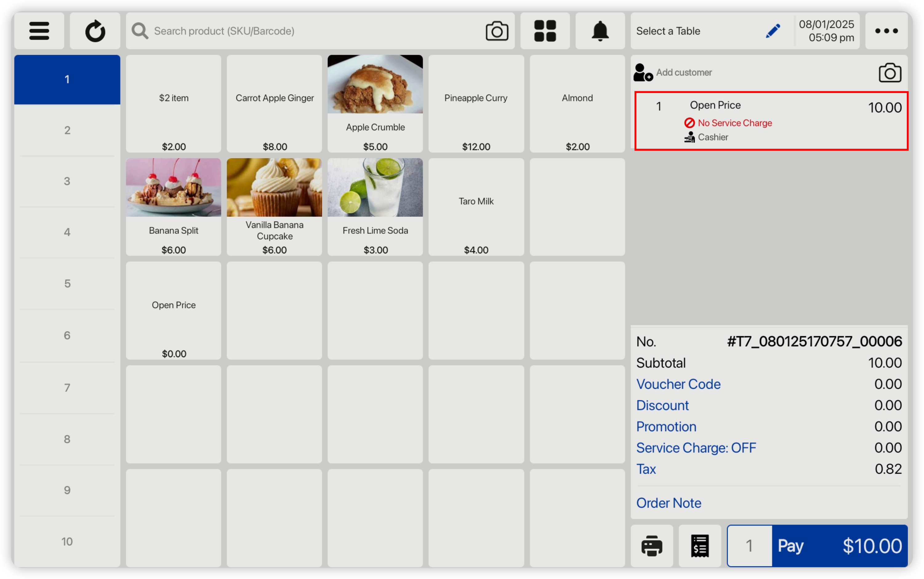Click the 10.00 amount on Open Price line
Viewport: 924px width, 579px height.
coord(884,107)
